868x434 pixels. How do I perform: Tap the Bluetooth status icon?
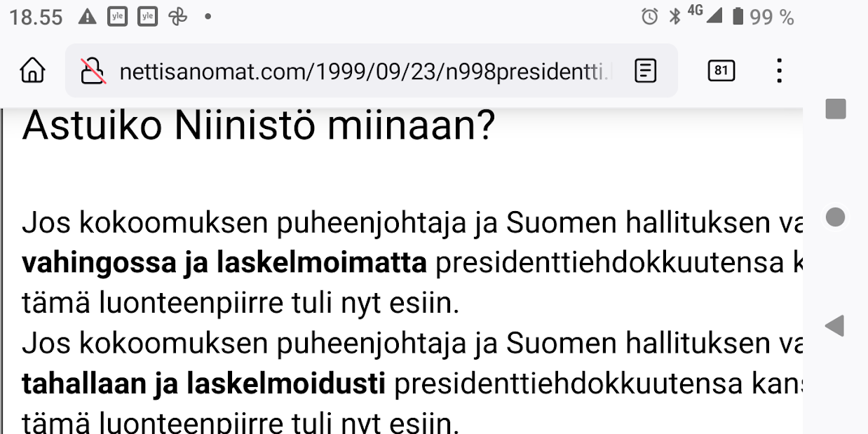tap(674, 17)
